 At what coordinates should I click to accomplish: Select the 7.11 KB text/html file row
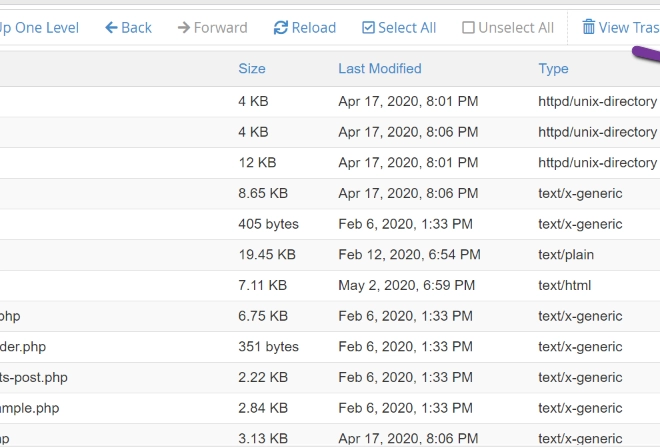[330, 285]
